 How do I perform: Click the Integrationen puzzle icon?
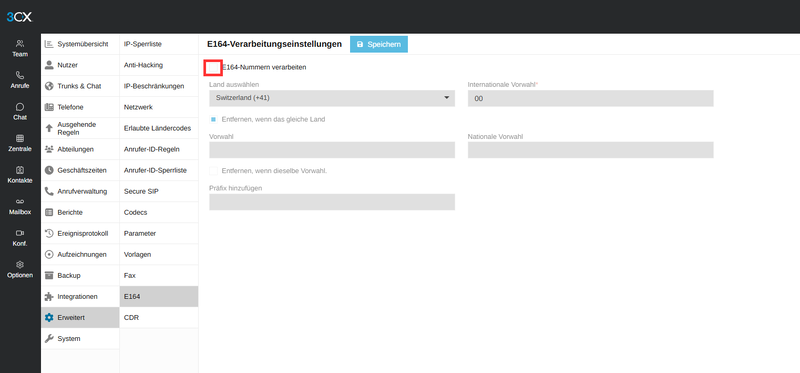pos(49,296)
